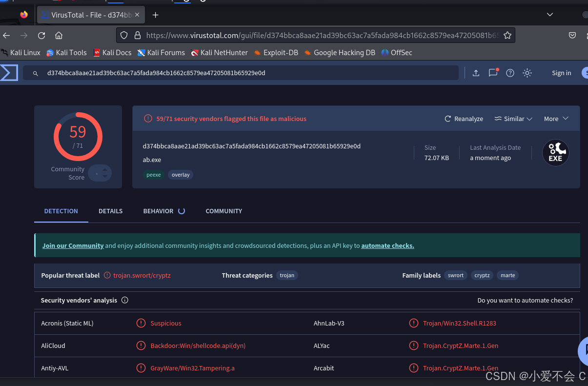Click the site security lock icon

coord(137,35)
